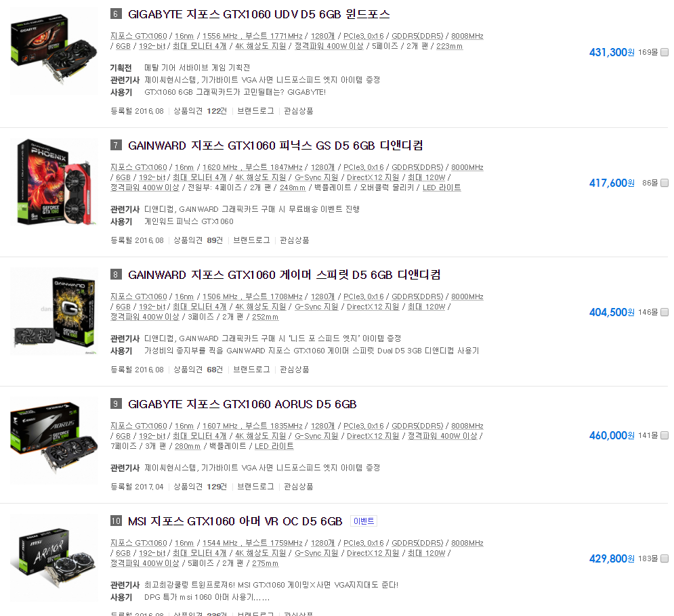This screenshot has width=674, height=616.
Task: Open GAINWARD Gamer Spirit product image
Action: pyautogui.click(x=54, y=311)
